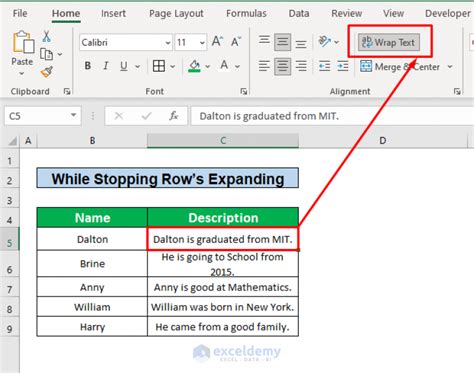Click the Copy icon

click(x=46, y=54)
